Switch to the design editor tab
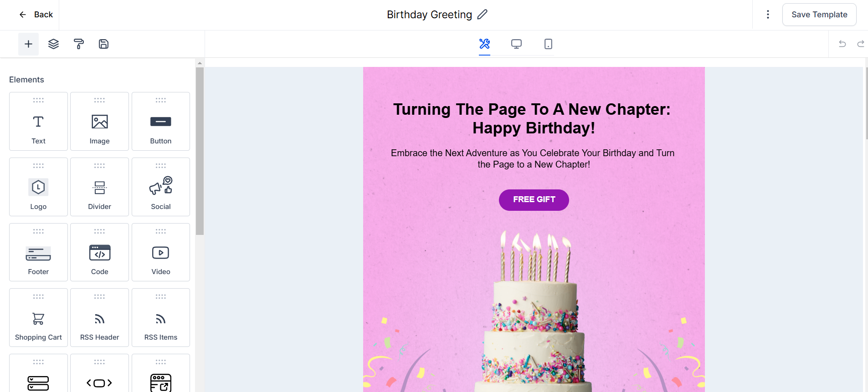 coord(484,44)
